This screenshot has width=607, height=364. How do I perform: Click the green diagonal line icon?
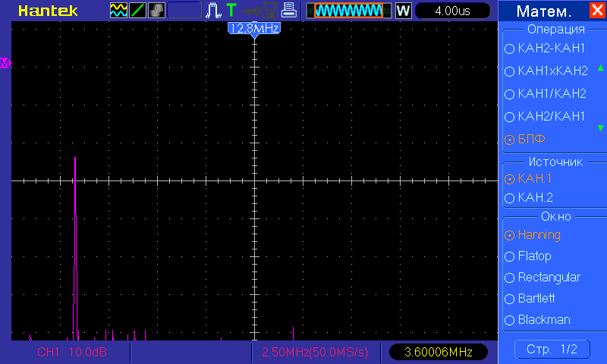tap(138, 11)
